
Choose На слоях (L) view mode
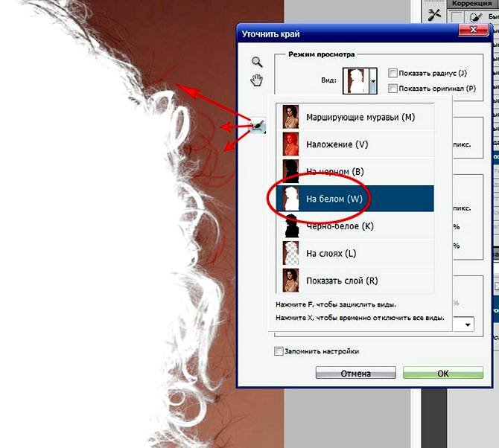pyautogui.click(x=355, y=254)
